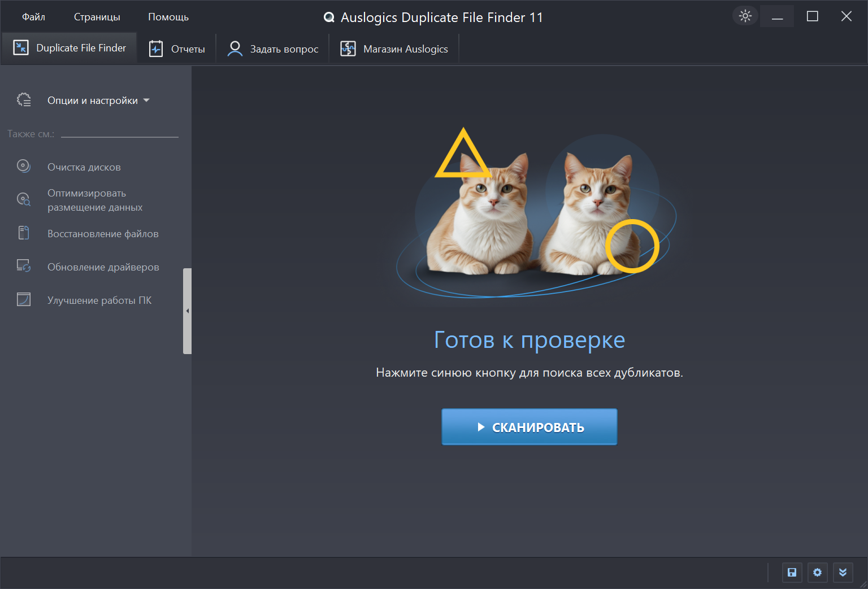This screenshot has width=868, height=589.
Task: Click the save icon in status bar
Action: (792, 573)
